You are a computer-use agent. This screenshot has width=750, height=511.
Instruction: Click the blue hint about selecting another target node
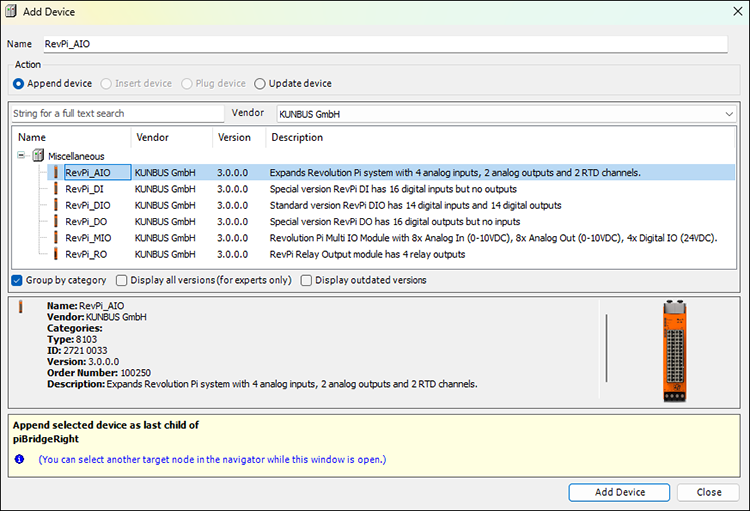pos(212,459)
